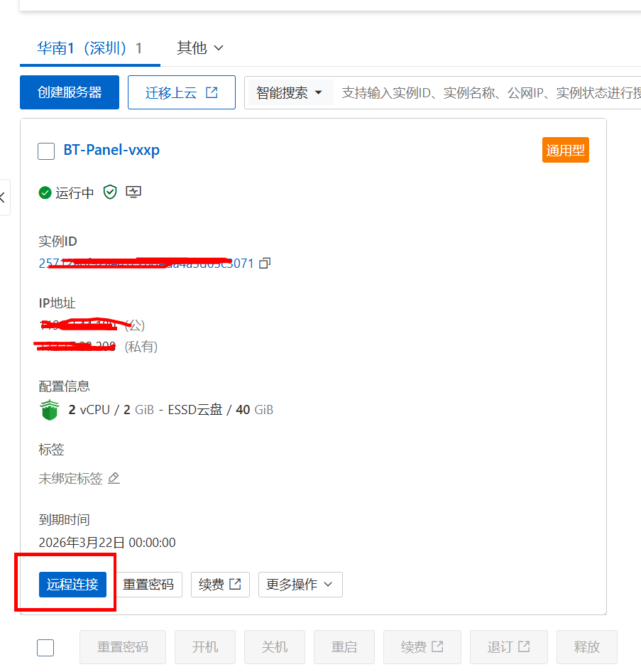Image resolution: width=641 pixels, height=672 pixels.
Task: Copy the instance ID via copy icon
Action: 265,264
